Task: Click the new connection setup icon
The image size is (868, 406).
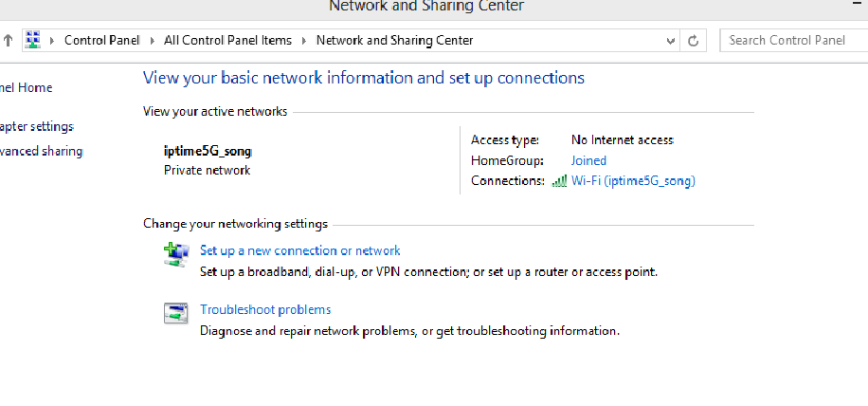Action: pyautogui.click(x=176, y=254)
